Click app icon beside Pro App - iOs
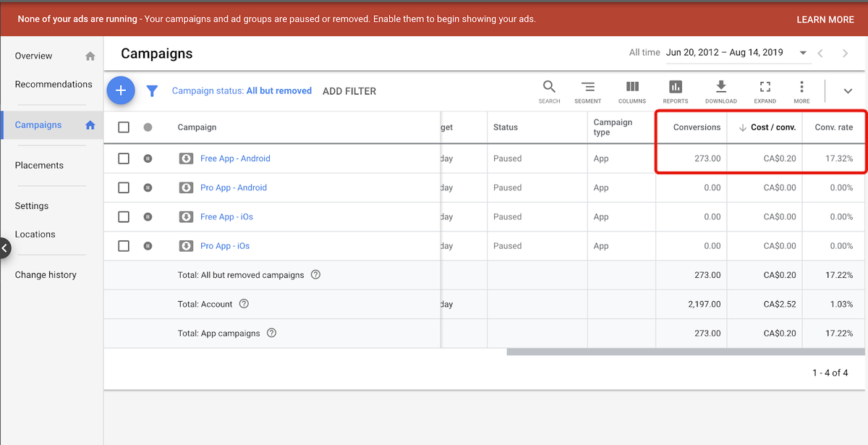The height and width of the screenshot is (445, 868). pyautogui.click(x=186, y=246)
